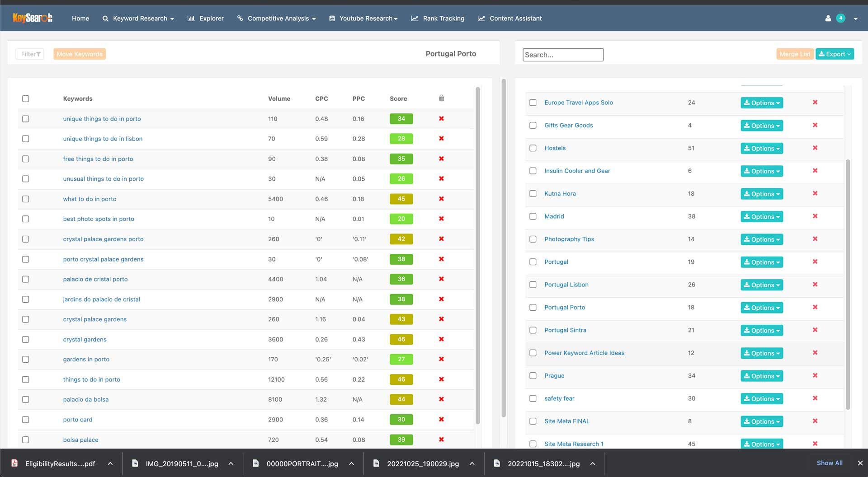Image resolution: width=868 pixels, height=477 pixels.
Task: Click the EligibilityResults pdf file icon
Action: (x=14, y=463)
